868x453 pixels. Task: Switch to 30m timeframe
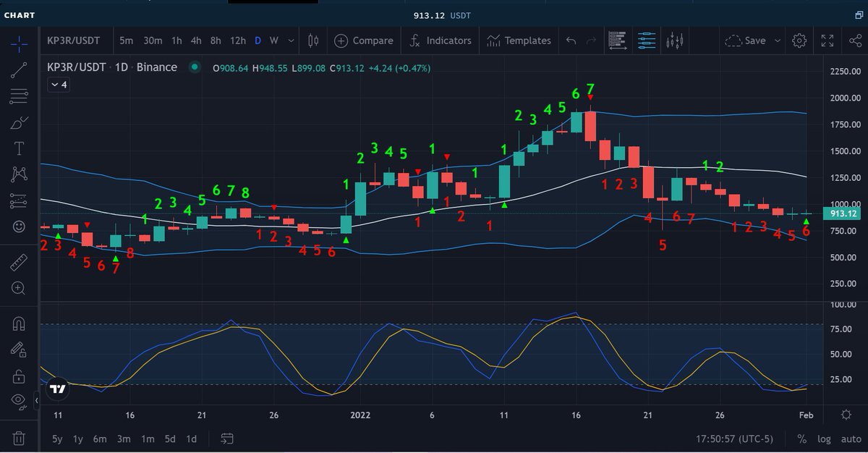(x=152, y=41)
